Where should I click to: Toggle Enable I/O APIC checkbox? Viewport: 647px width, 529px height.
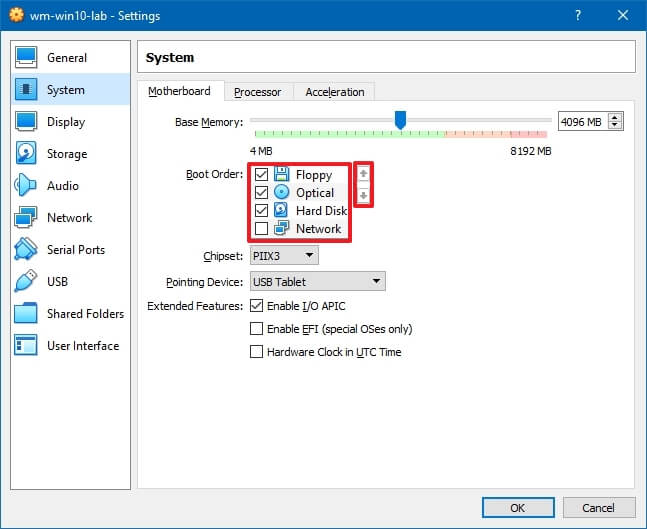256,306
